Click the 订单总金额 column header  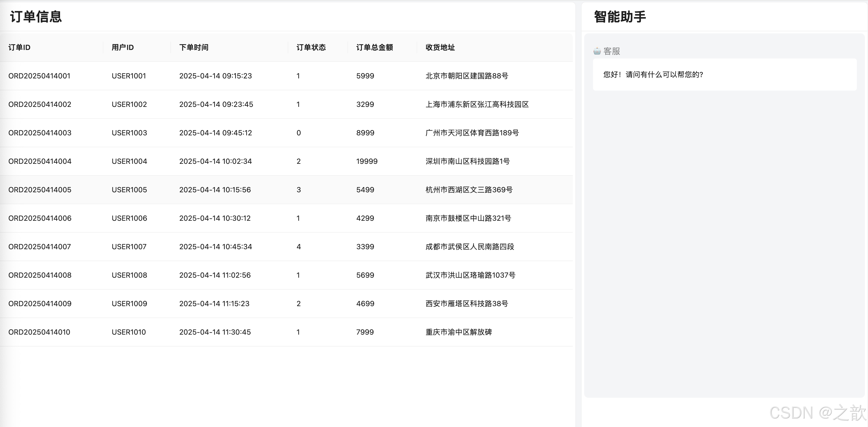coord(374,47)
